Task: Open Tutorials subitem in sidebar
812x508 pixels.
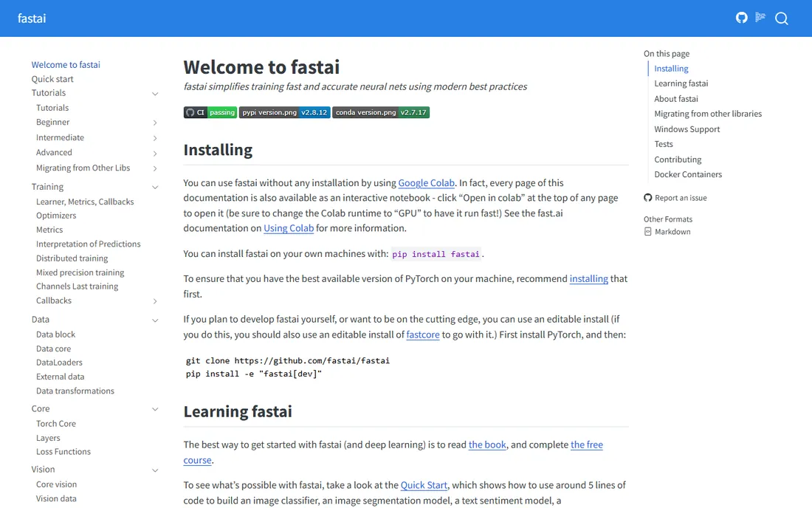Action: [52, 108]
